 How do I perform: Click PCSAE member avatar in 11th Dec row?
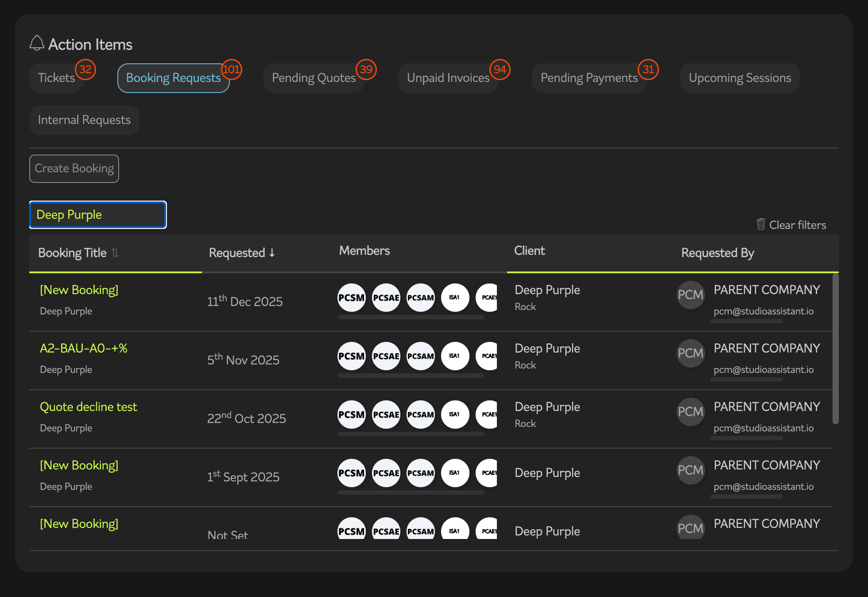tap(386, 298)
